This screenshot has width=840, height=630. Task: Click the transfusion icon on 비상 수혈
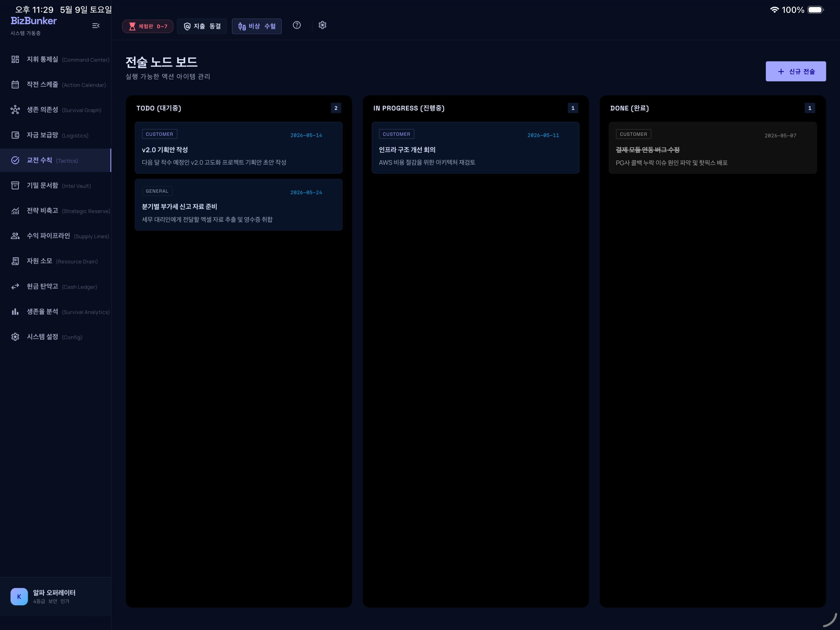(242, 26)
